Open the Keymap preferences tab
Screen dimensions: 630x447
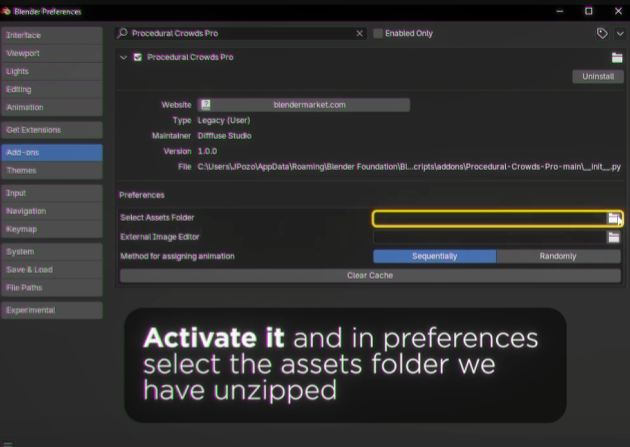point(52,229)
